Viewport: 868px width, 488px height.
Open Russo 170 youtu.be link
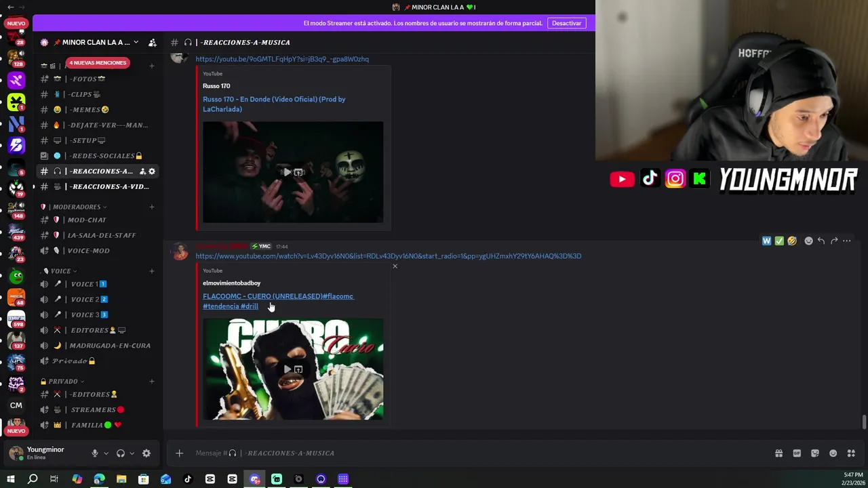tap(282, 59)
